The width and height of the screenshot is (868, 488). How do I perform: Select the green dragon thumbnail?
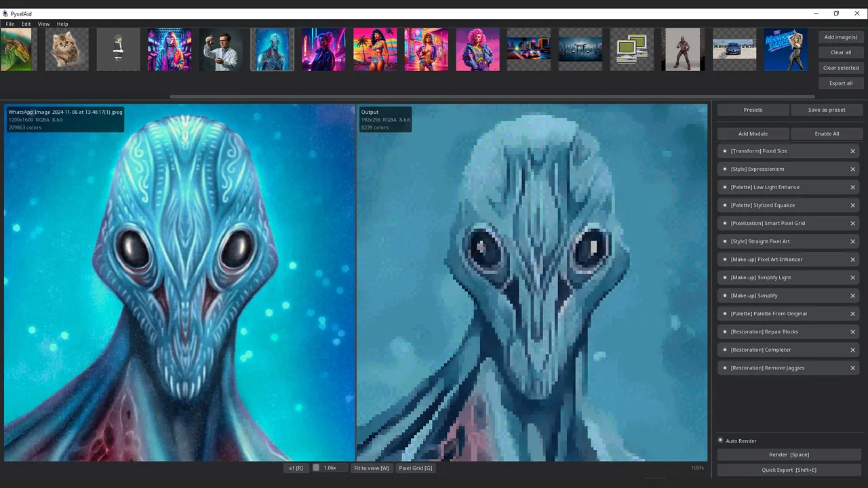[16, 49]
